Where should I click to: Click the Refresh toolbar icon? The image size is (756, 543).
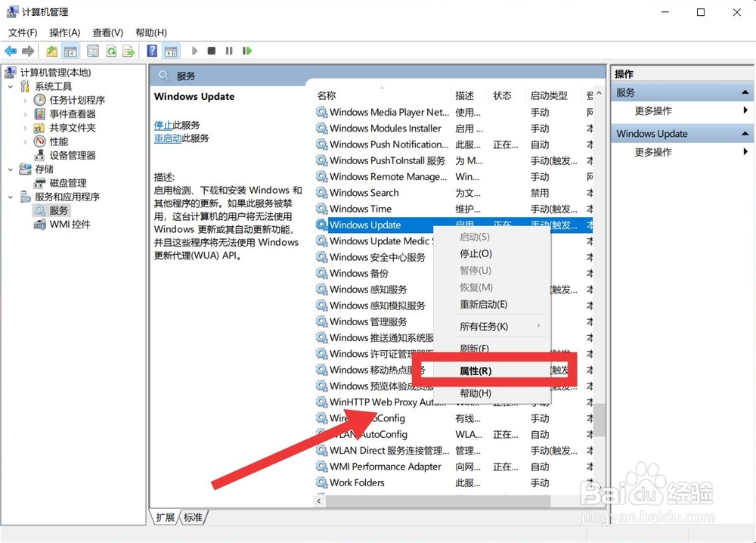tap(111, 51)
